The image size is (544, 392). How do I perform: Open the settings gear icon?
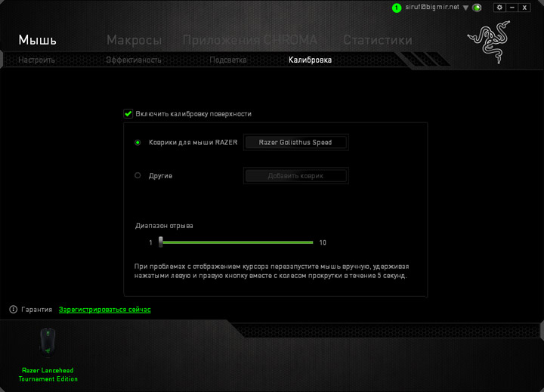pyautogui.click(x=499, y=8)
